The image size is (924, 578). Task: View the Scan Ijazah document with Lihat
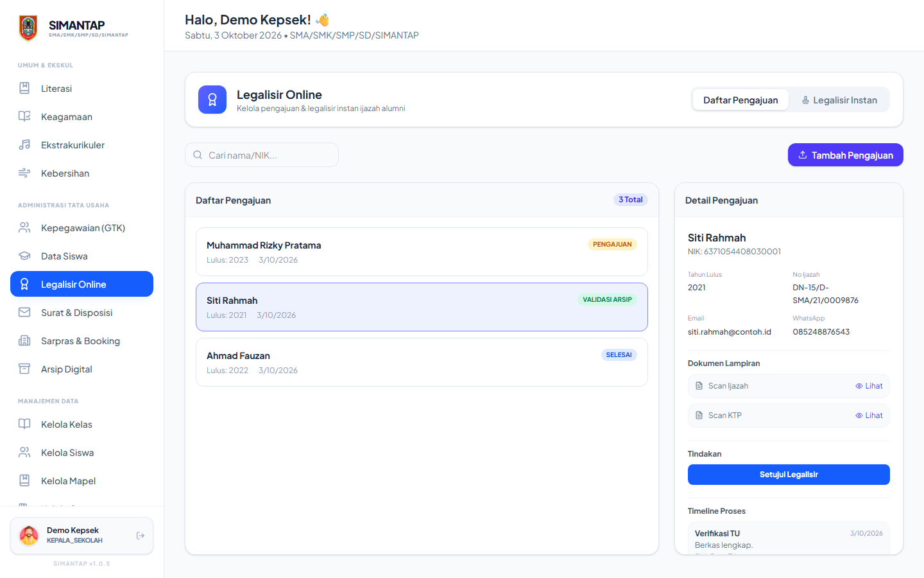click(869, 386)
